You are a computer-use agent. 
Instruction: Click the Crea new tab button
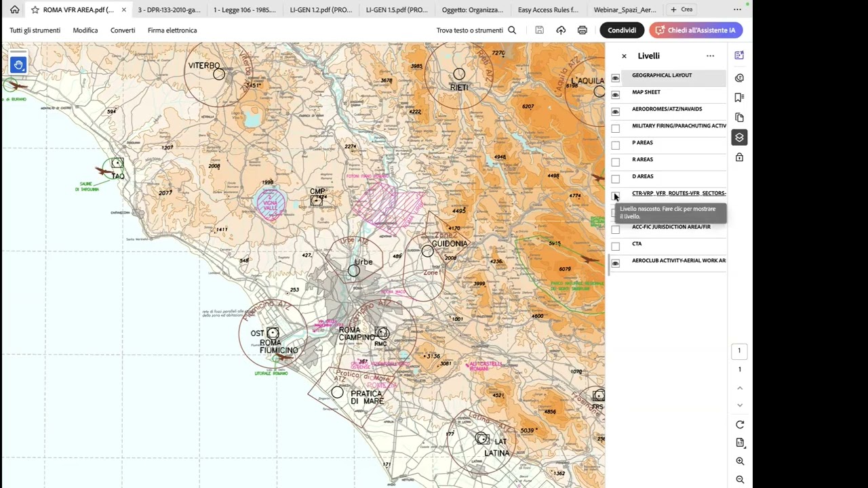click(682, 9)
